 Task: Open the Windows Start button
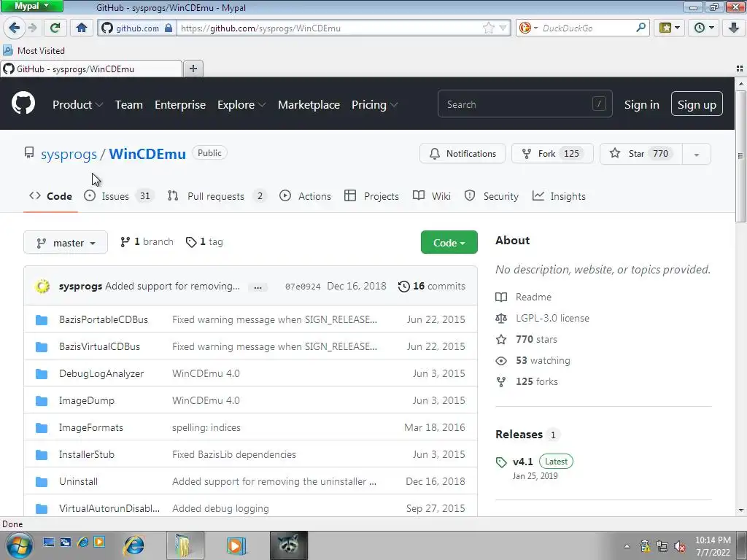[18, 545]
